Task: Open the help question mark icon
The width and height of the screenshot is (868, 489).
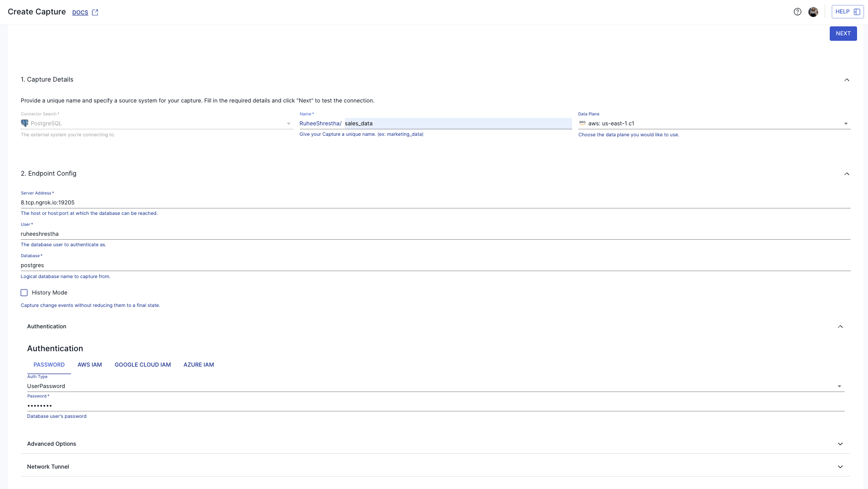Action: [796, 11]
